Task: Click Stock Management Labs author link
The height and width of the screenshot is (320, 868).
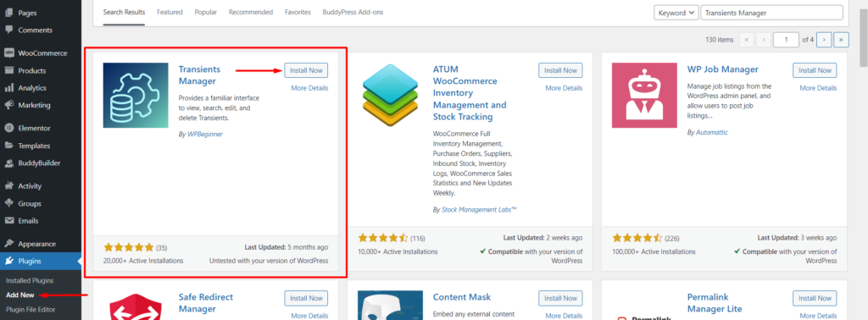Action: pos(479,209)
